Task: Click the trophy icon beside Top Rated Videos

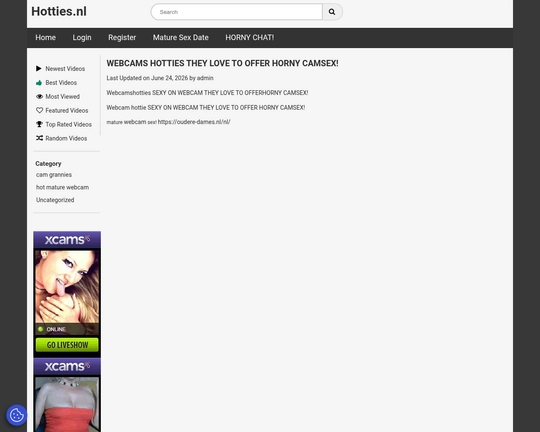Action: (39, 124)
